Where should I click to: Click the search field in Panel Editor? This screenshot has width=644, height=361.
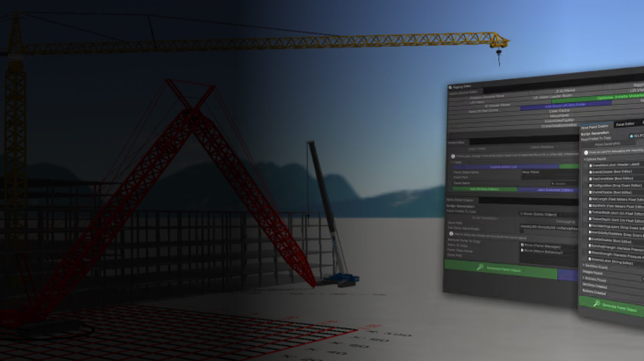click(564, 184)
